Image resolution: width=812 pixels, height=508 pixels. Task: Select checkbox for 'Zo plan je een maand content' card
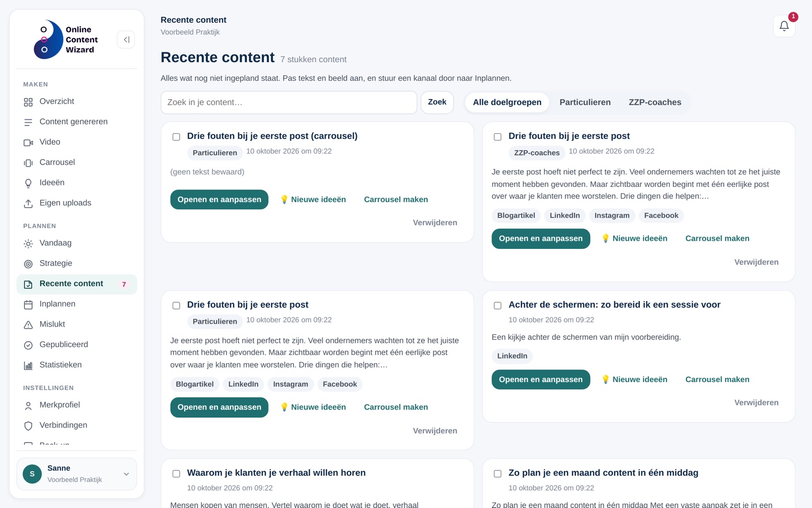point(497,473)
